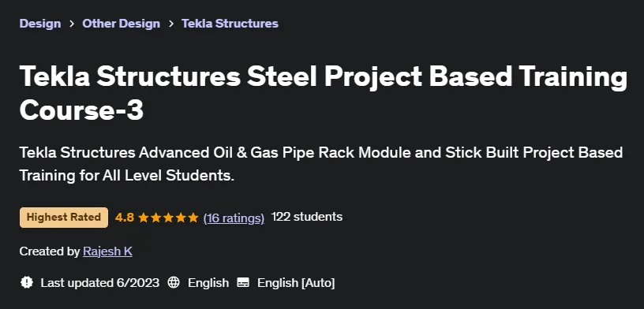Click chevron before Tekla Structures breadcrumb
The width and height of the screenshot is (644, 309).
[x=170, y=24]
